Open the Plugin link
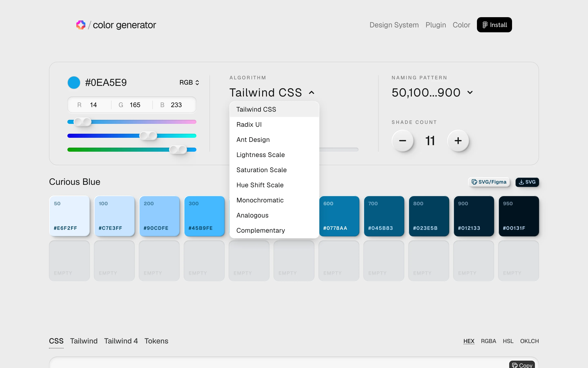This screenshot has height=368, width=588. tap(436, 25)
